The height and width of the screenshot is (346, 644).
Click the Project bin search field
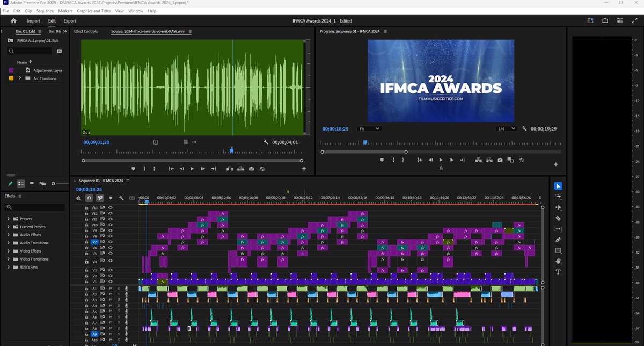pos(30,51)
